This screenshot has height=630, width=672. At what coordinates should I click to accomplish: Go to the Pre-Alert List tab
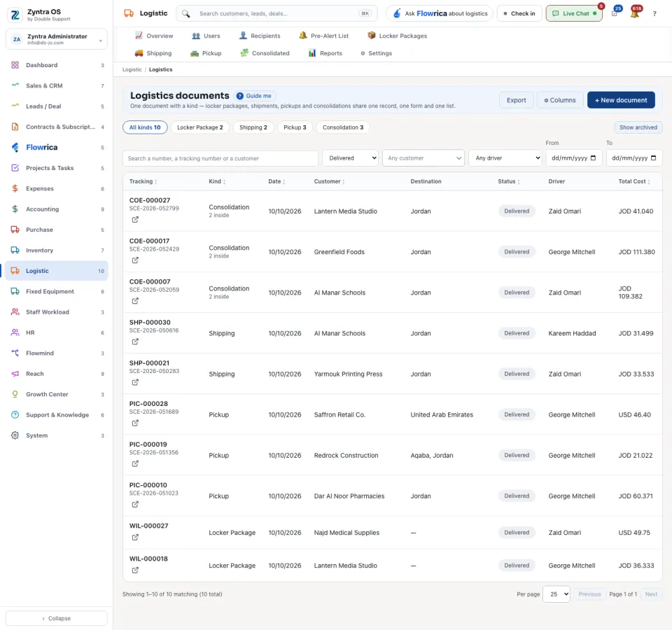point(323,36)
